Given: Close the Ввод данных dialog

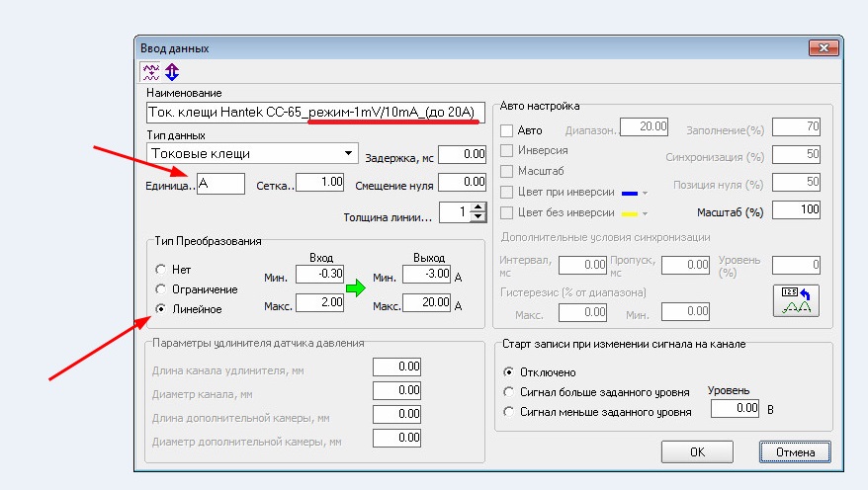Looking at the screenshot, I should pos(824,48).
